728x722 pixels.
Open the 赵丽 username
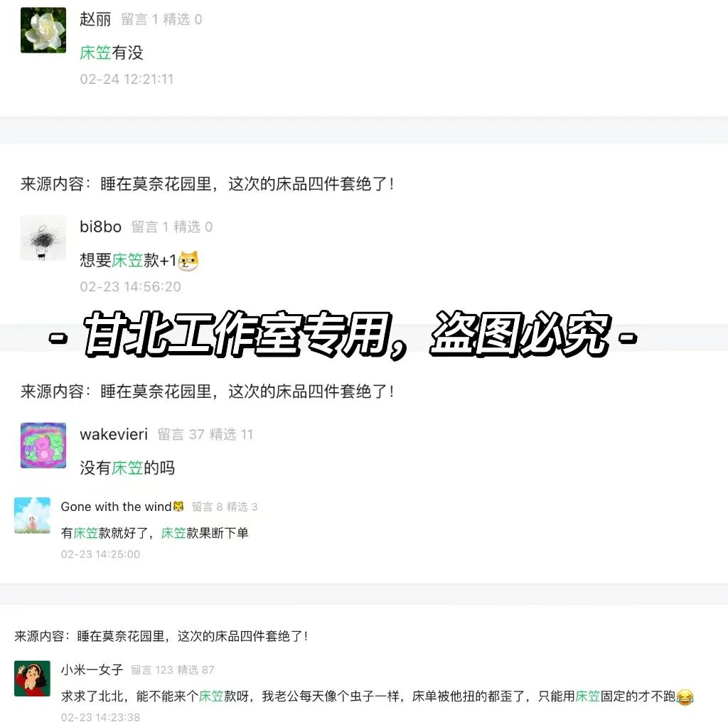95,19
